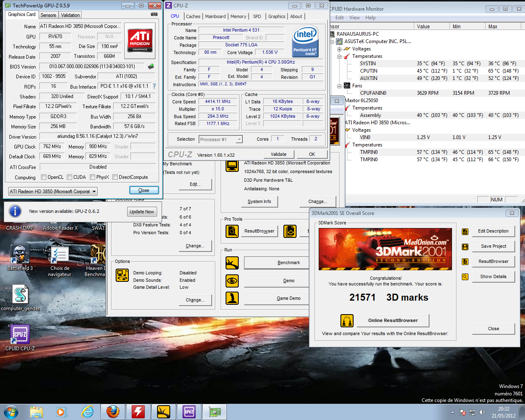Open the SPD tab in CPU-Z

(x=257, y=16)
